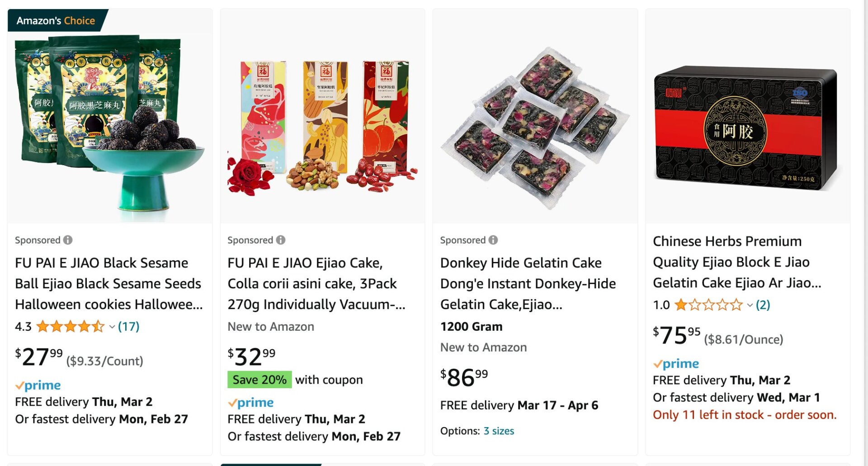Click the Sponsored info icon under FU PAI sesame balls
Image resolution: width=868 pixels, height=466 pixels.
[x=67, y=240]
